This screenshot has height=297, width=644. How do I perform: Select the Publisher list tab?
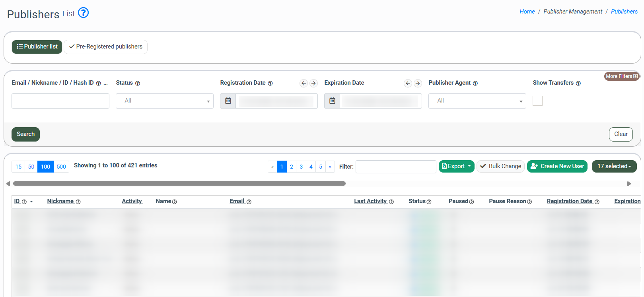(37, 47)
